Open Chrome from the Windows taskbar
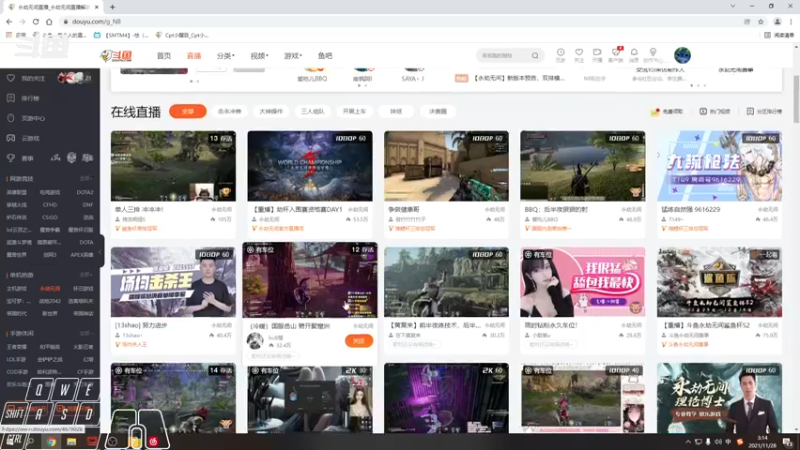Screen dimensions: 800x450 click(51, 442)
